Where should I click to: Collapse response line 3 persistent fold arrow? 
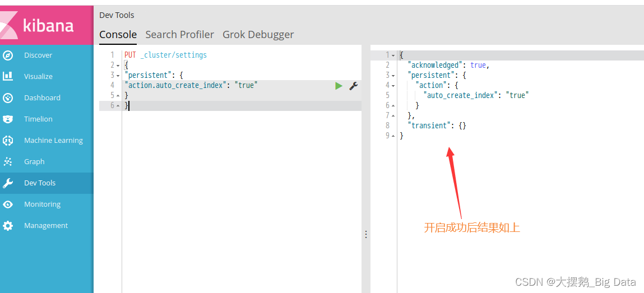coord(393,76)
